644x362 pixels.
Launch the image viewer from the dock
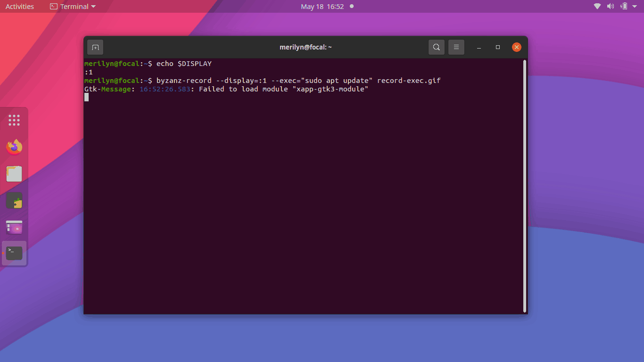click(x=14, y=227)
